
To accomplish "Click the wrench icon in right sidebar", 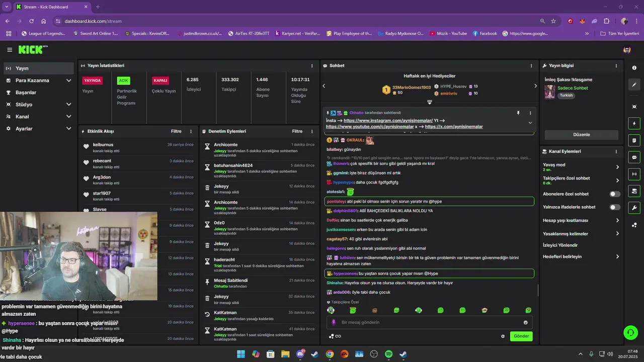I will point(634,208).
